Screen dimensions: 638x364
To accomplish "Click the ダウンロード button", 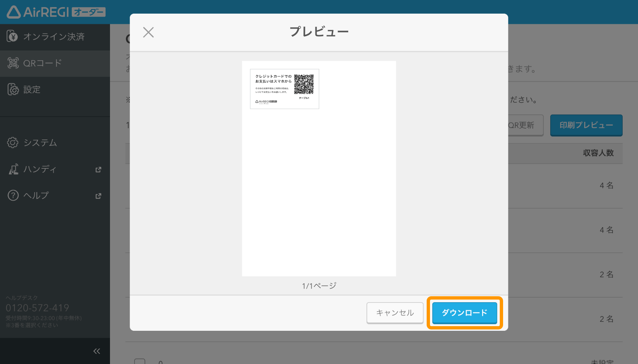I will [x=465, y=313].
